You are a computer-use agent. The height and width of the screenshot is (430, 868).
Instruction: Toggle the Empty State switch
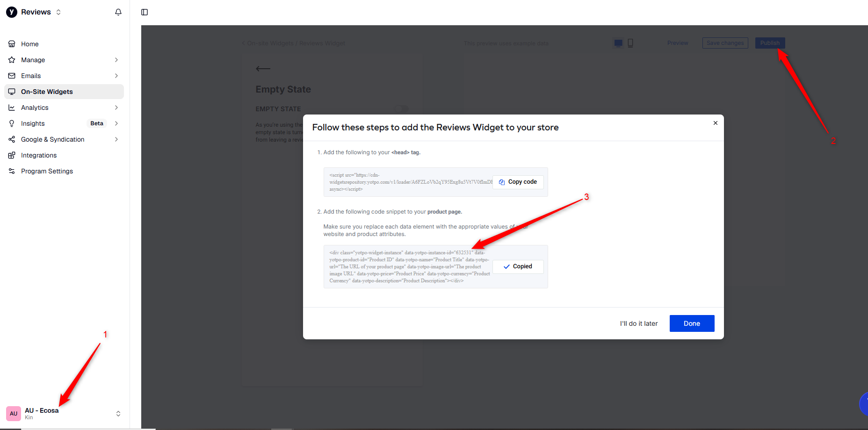pyautogui.click(x=401, y=109)
